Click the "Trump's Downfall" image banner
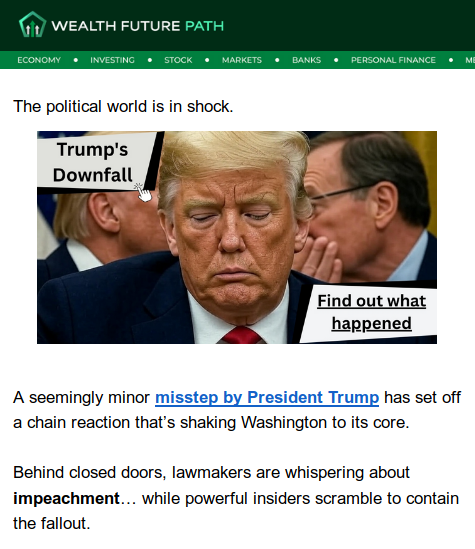 [x=93, y=162]
